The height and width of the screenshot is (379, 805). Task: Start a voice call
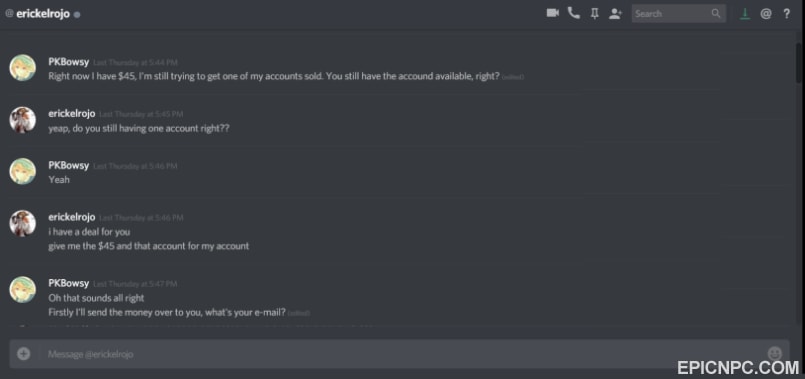[x=573, y=13]
